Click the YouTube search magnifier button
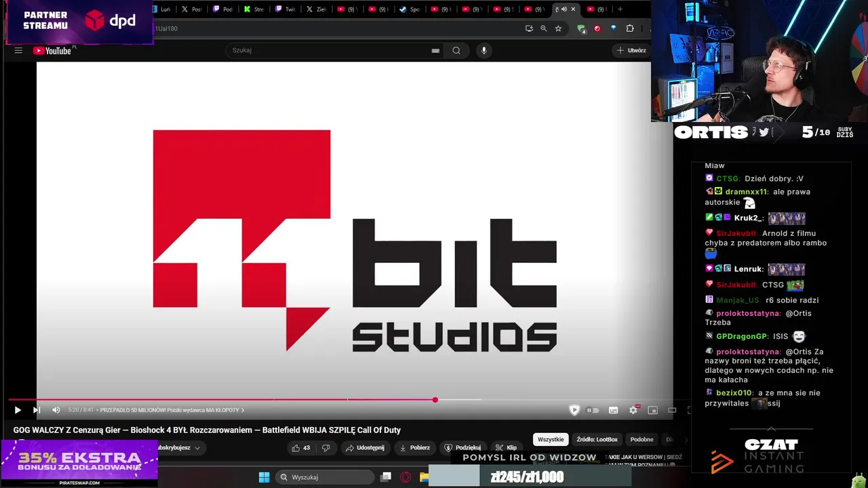 click(456, 50)
